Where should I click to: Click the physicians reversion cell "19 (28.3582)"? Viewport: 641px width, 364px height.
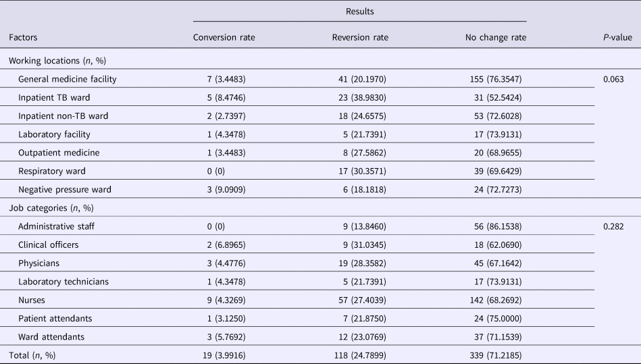359,263
